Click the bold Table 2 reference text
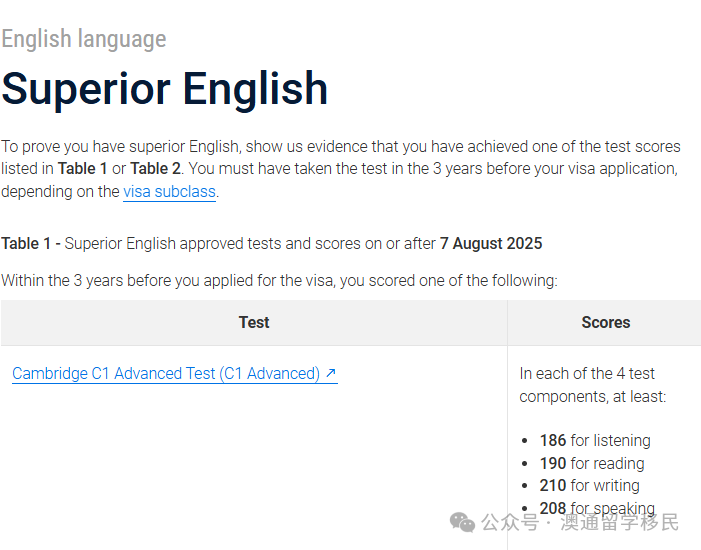Viewport: 701px width, 550px height. [155, 169]
